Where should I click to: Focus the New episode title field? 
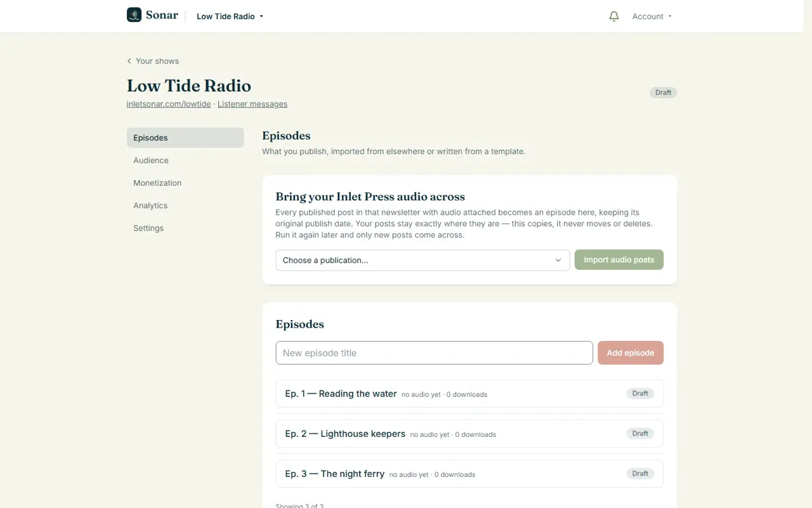coord(435,353)
